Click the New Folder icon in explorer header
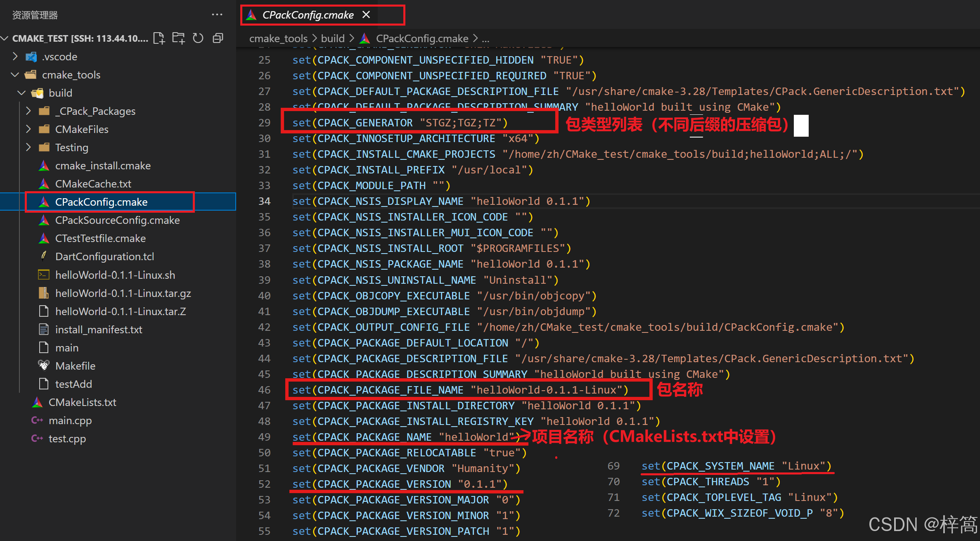Viewport: 980px width, 541px height. coord(178,38)
